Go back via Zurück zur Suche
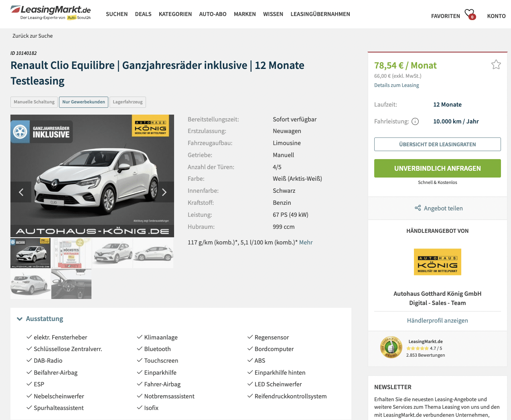511x420 pixels. click(32, 36)
